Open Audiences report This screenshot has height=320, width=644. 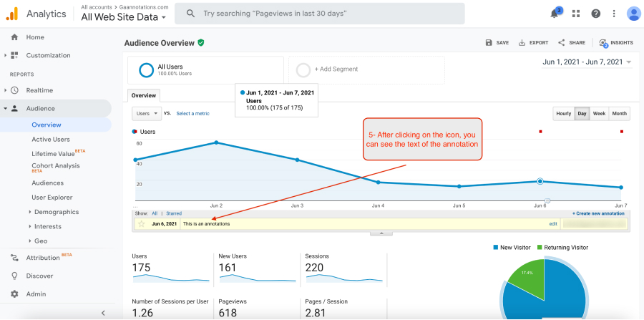click(48, 183)
